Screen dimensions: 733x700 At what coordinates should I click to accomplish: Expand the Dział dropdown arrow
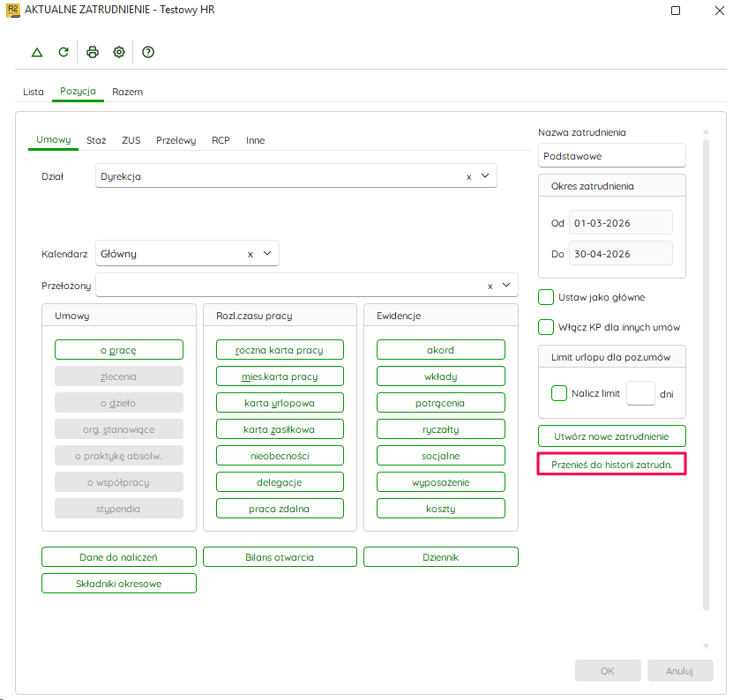(485, 175)
